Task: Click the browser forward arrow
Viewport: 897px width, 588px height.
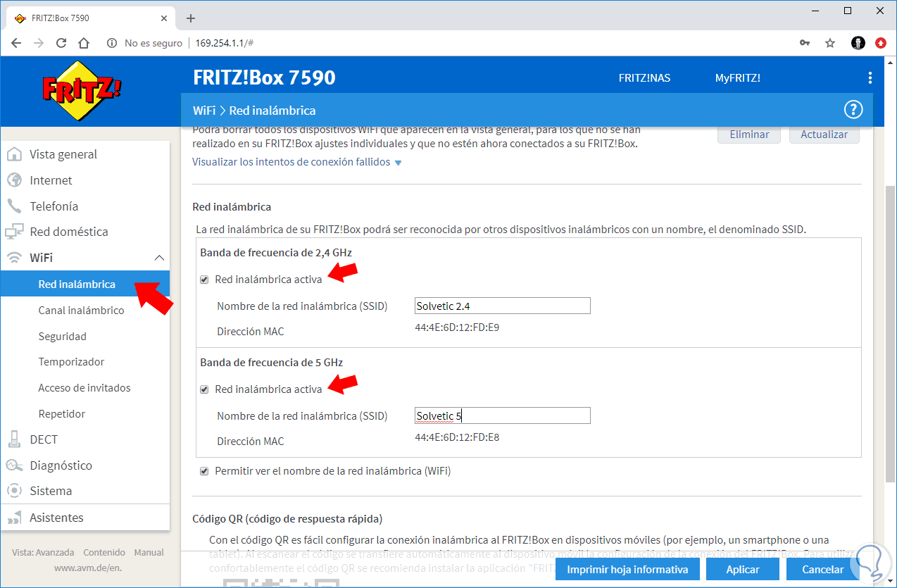Action: 39,43
